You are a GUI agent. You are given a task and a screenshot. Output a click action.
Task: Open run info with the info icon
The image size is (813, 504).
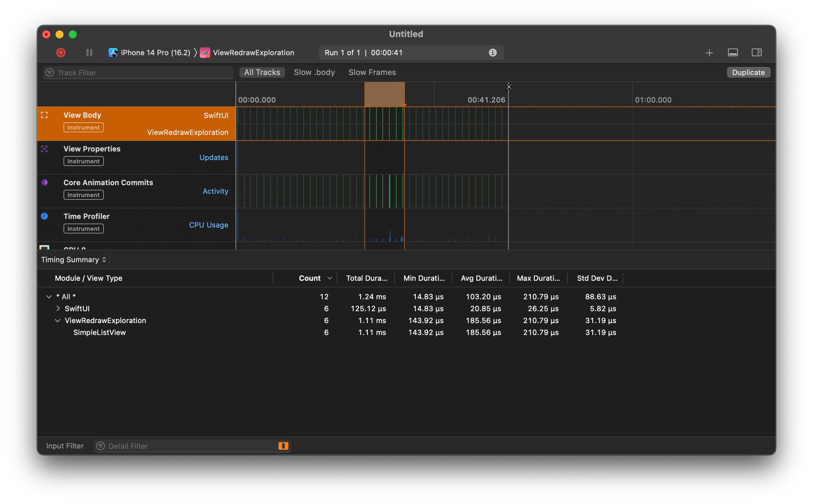(492, 52)
